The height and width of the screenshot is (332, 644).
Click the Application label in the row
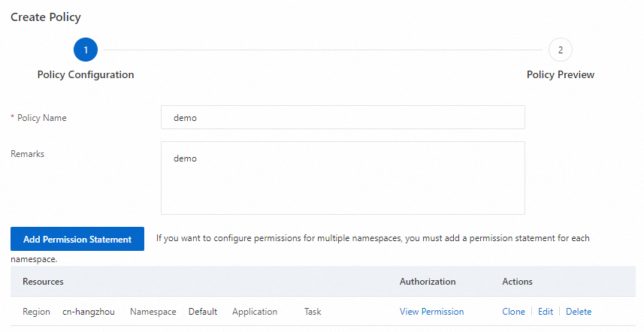click(x=255, y=312)
